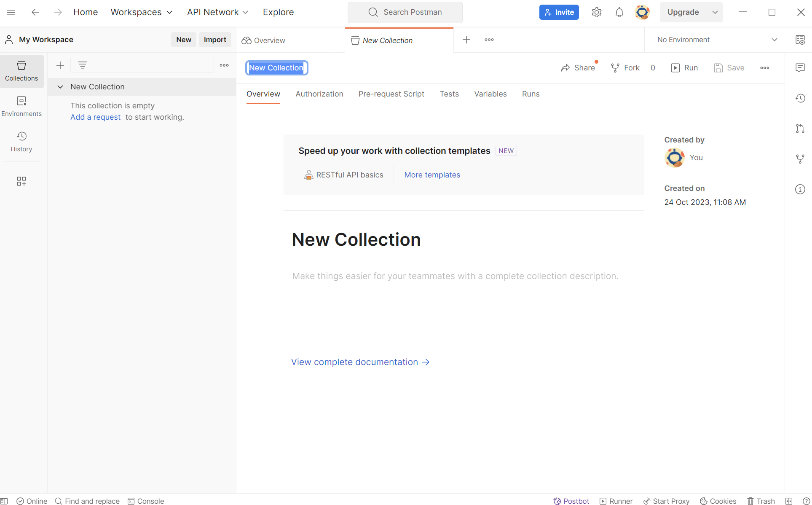The height and width of the screenshot is (505, 812).
Task: Open the settings gear icon
Action: click(596, 12)
